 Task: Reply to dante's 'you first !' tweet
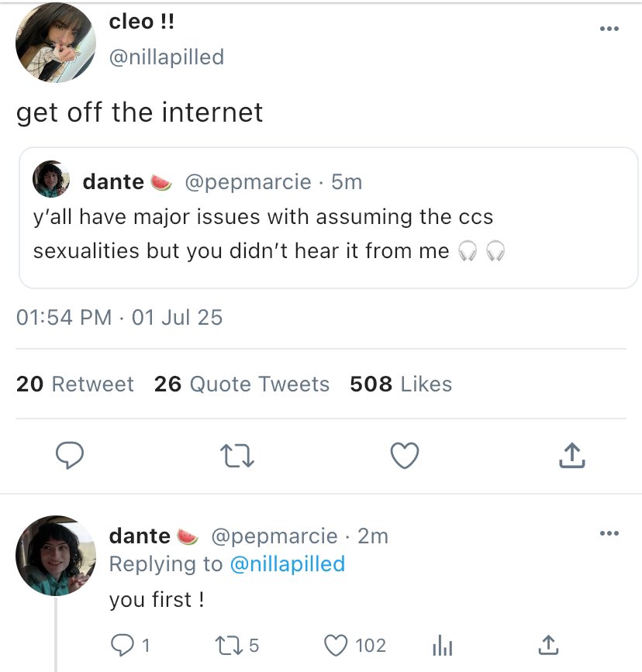point(122,645)
